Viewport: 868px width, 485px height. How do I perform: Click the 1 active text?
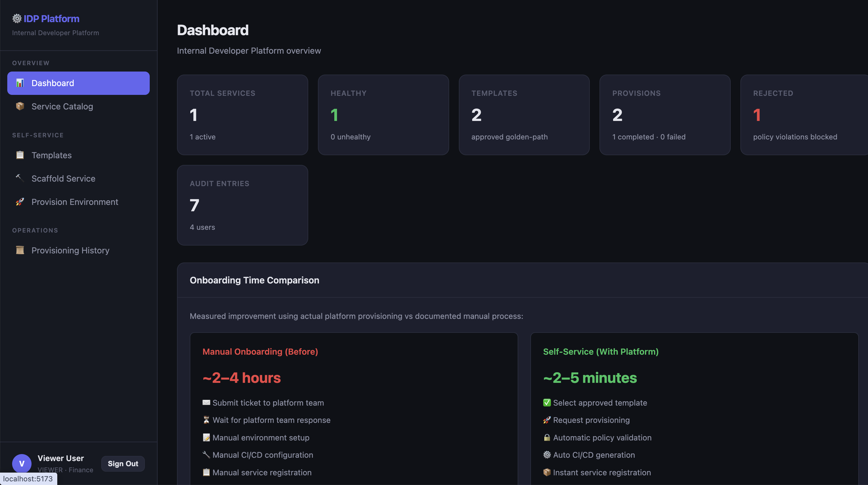tap(202, 137)
